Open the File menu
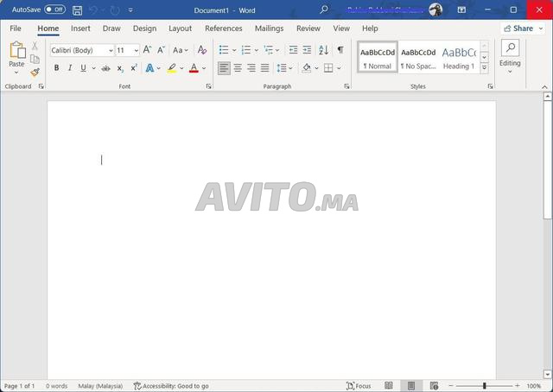The height and width of the screenshot is (392, 553). [x=16, y=28]
